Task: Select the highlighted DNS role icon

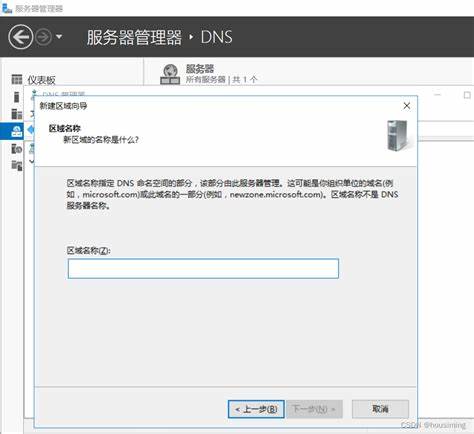Action: pos(17,131)
